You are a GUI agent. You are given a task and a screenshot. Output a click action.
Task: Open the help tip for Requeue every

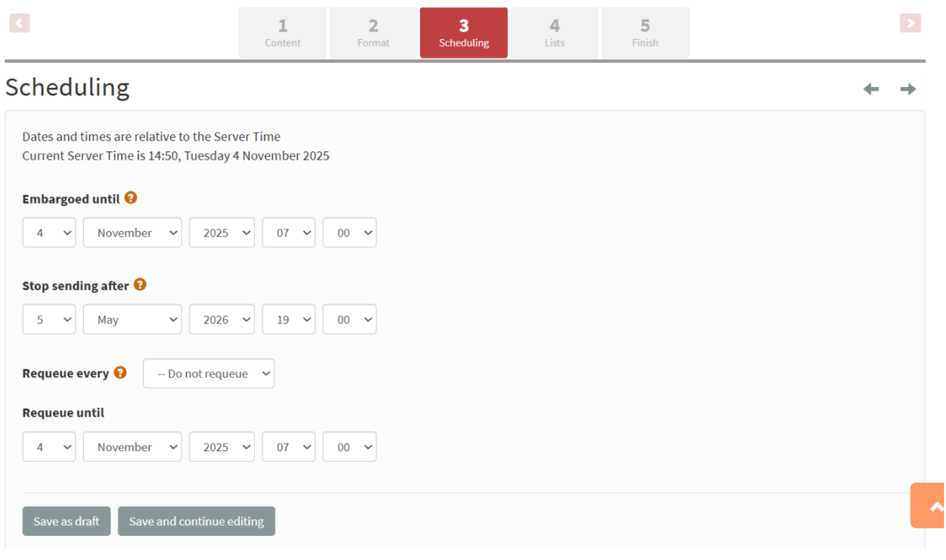pos(121,372)
